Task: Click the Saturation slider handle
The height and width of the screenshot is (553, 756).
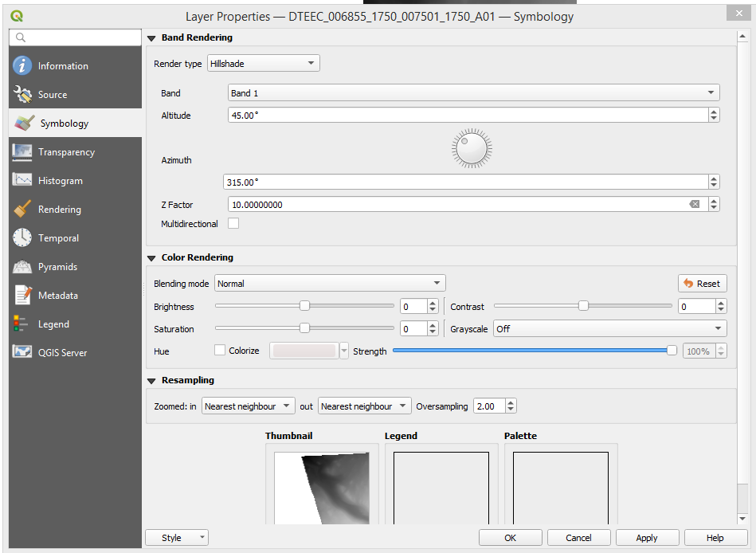Action: point(304,327)
